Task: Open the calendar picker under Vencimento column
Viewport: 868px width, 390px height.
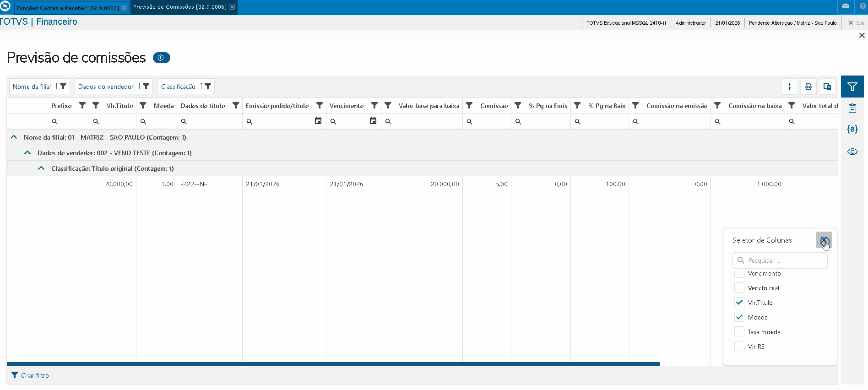Action: coord(373,121)
